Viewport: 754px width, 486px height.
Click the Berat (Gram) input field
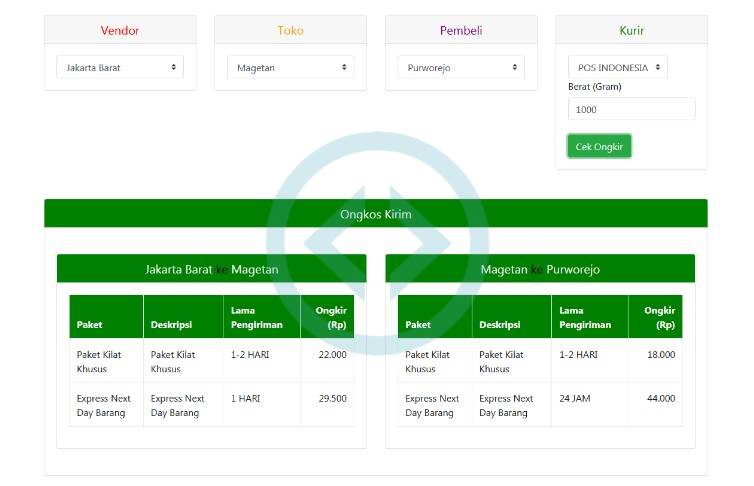[631, 109]
